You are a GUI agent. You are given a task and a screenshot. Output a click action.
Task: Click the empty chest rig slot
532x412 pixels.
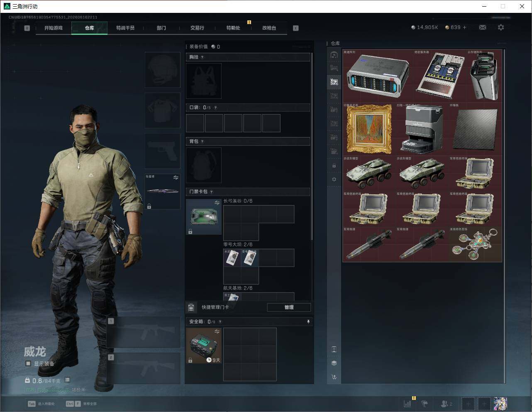click(x=204, y=81)
